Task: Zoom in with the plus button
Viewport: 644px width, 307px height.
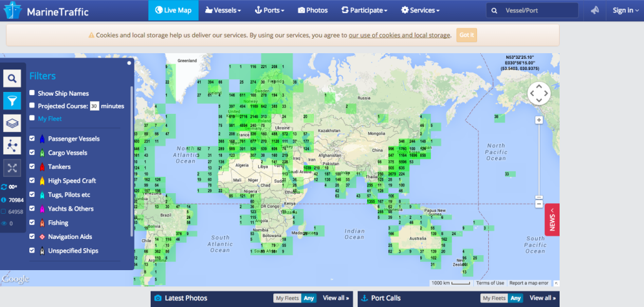Action: (x=539, y=120)
